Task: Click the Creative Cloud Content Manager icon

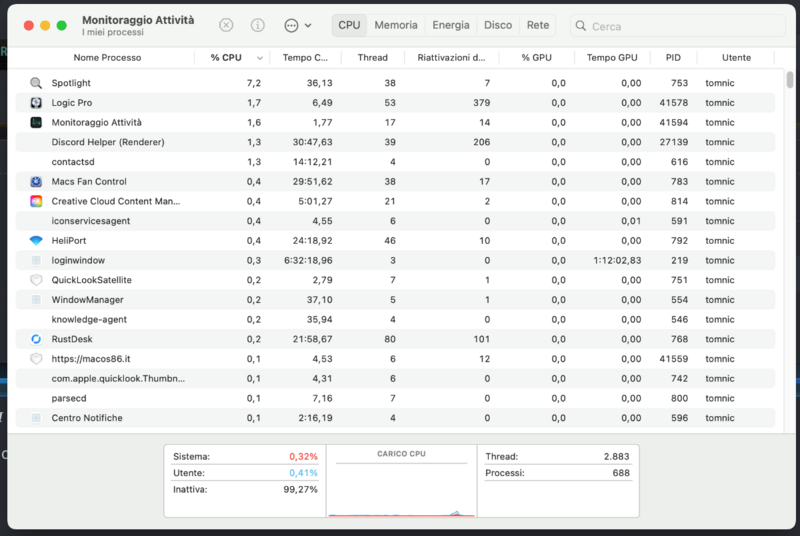Action: click(36, 201)
